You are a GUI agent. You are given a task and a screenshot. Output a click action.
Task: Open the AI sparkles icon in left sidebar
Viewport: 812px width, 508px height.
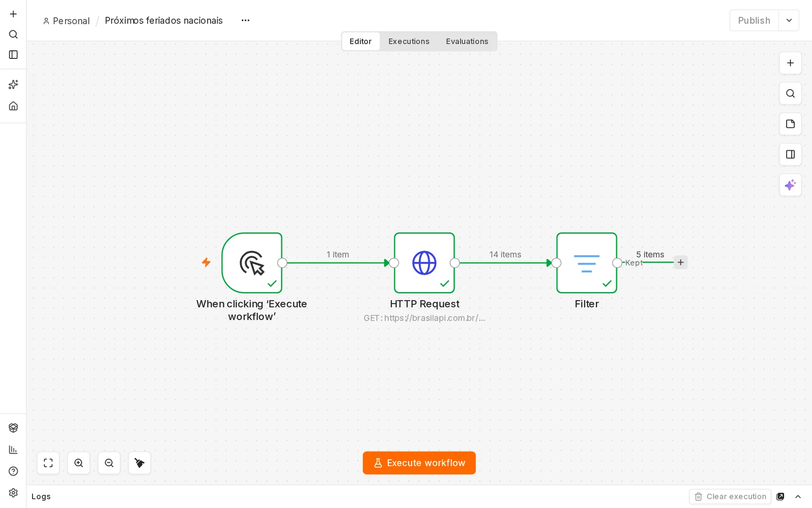(13, 84)
